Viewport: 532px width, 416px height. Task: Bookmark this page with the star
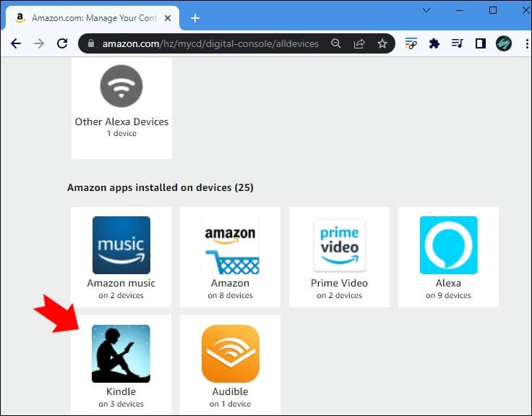382,43
